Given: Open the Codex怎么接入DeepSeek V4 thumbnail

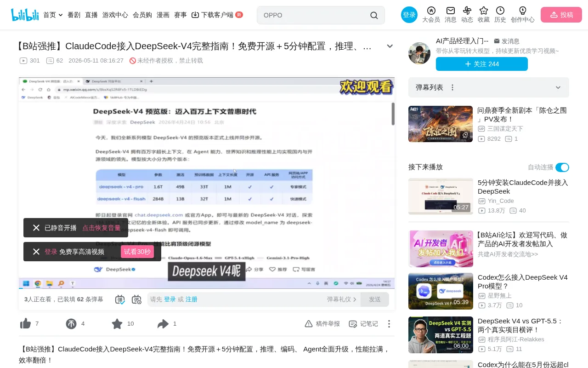Looking at the screenshot, I should click(441, 291).
